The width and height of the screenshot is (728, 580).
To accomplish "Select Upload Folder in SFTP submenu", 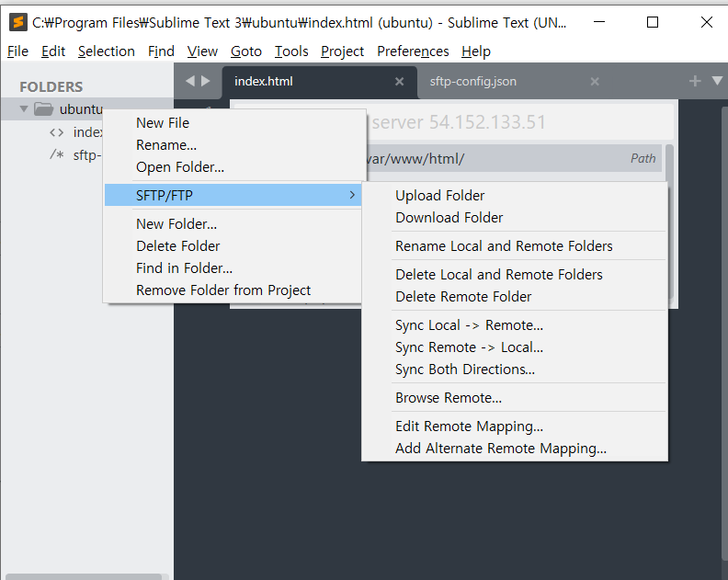I will [x=515, y=196].
